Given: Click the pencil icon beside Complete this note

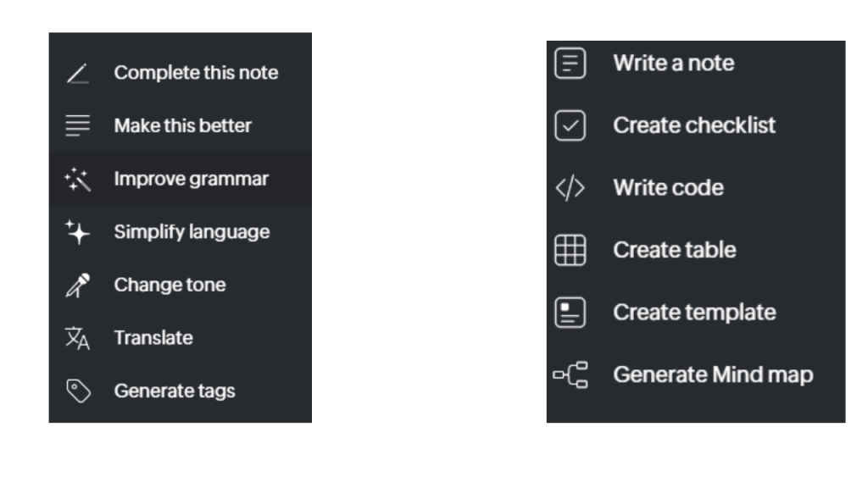Looking at the screenshot, I should click(78, 74).
